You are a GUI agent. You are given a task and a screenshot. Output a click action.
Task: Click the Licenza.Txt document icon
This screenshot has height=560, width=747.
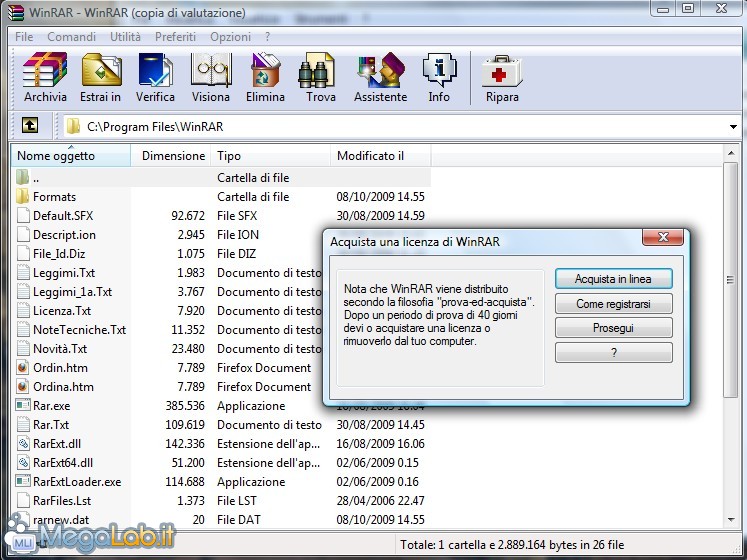(22, 310)
